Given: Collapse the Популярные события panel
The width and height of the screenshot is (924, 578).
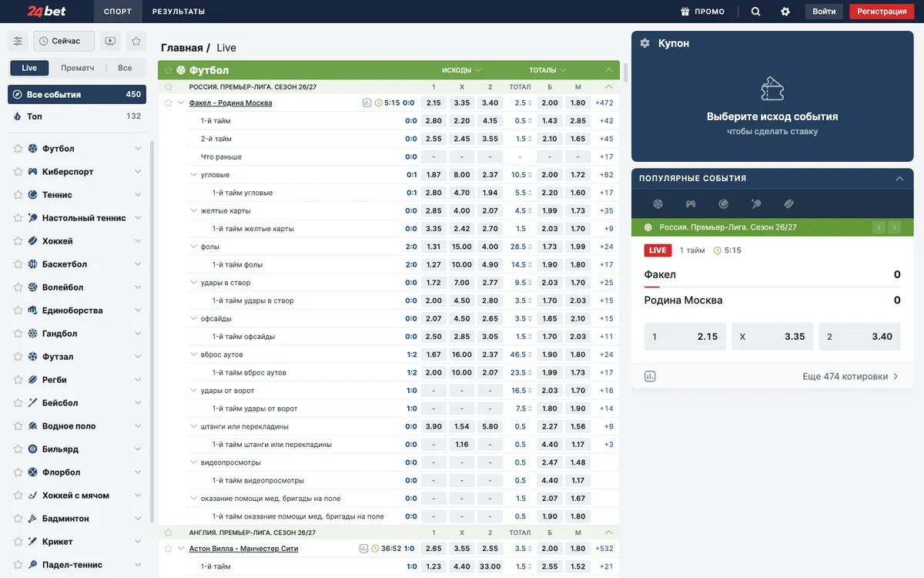Looking at the screenshot, I should [x=899, y=178].
